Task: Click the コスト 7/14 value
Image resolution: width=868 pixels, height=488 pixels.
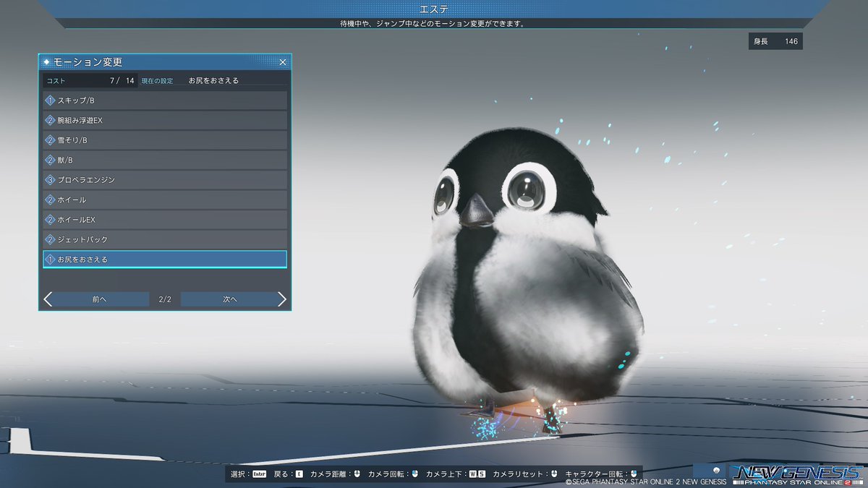Action: coord(122,80)
